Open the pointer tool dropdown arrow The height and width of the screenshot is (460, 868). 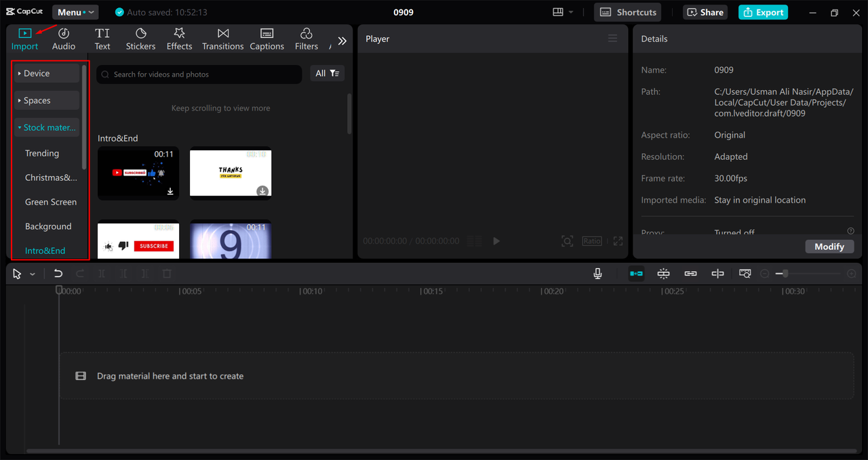tap(33, 274)
